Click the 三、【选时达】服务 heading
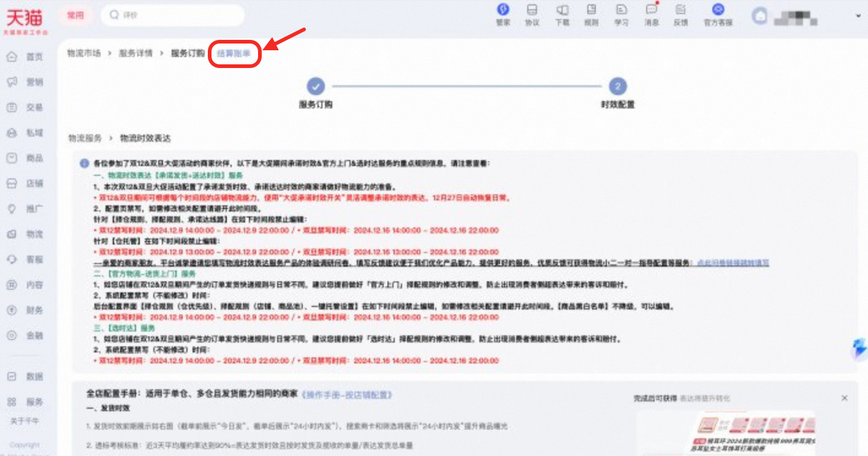Screen dimensions: 868x456 click(x=124, y=328)
